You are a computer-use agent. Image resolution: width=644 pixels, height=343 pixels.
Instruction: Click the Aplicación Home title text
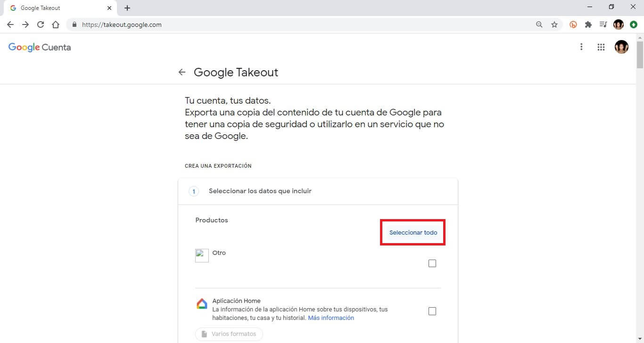pos(237,301)
